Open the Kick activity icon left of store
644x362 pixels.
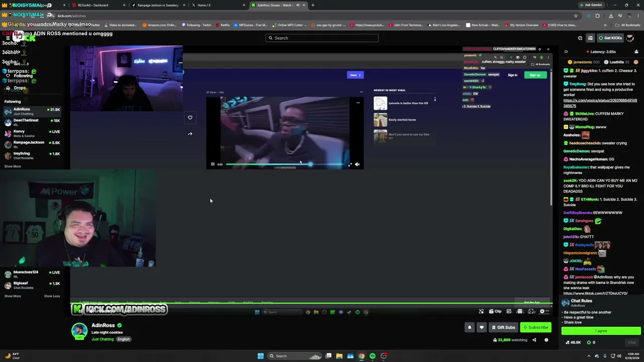tap(580, 38)
